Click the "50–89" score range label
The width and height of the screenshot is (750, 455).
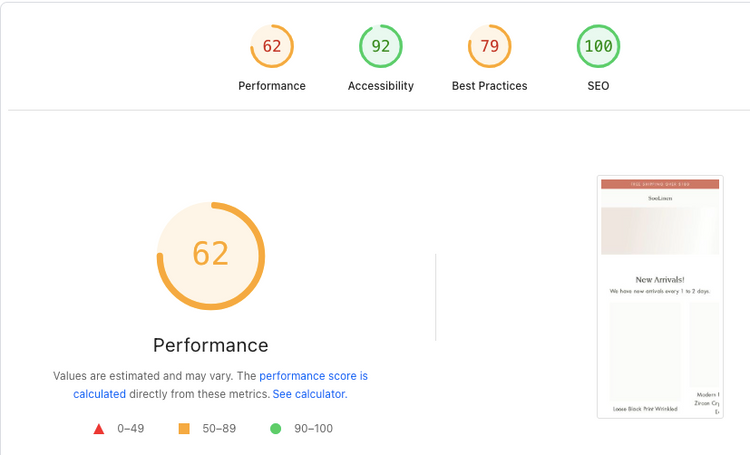220,429
